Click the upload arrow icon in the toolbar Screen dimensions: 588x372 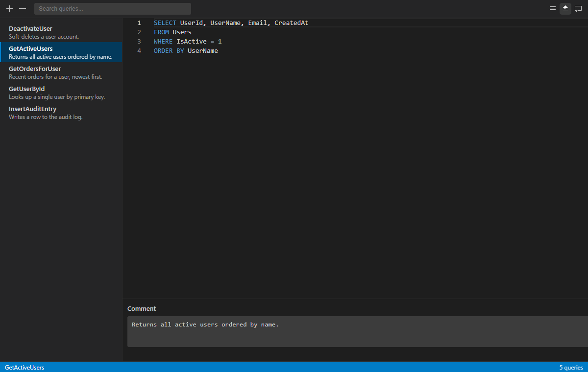565,9
